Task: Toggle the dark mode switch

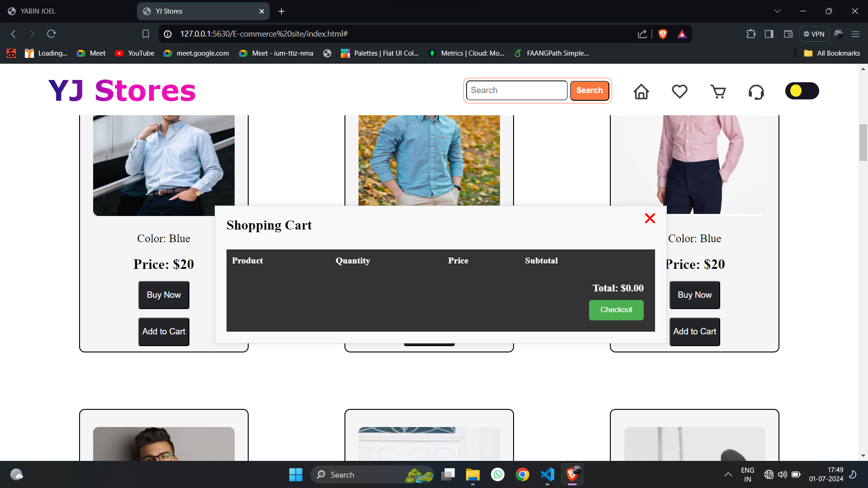Action: 802,90
